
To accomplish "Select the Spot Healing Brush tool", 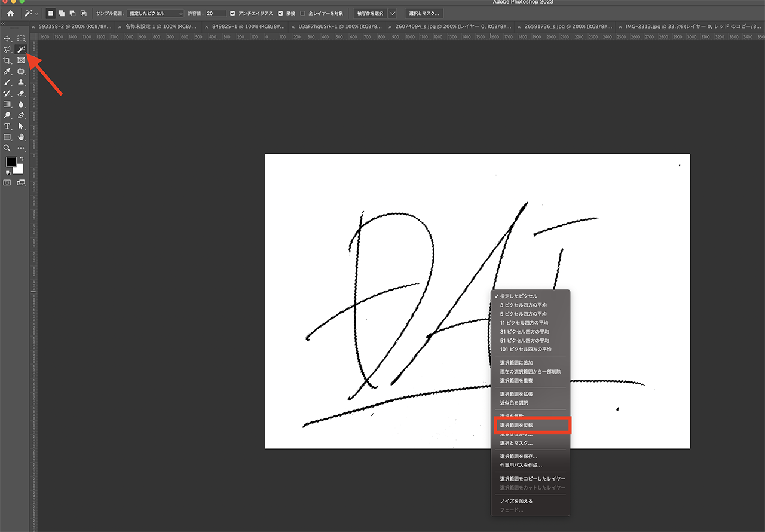I will coord(21,71).
